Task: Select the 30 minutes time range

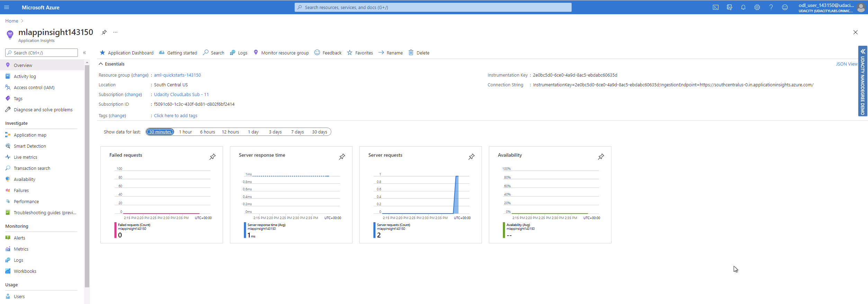Action: pos(160,132)
